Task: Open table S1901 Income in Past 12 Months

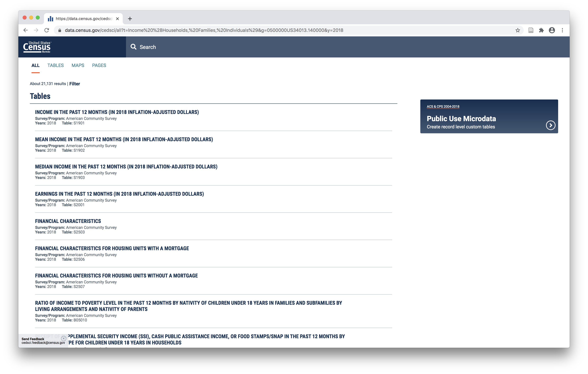Action: coord(117,112)
